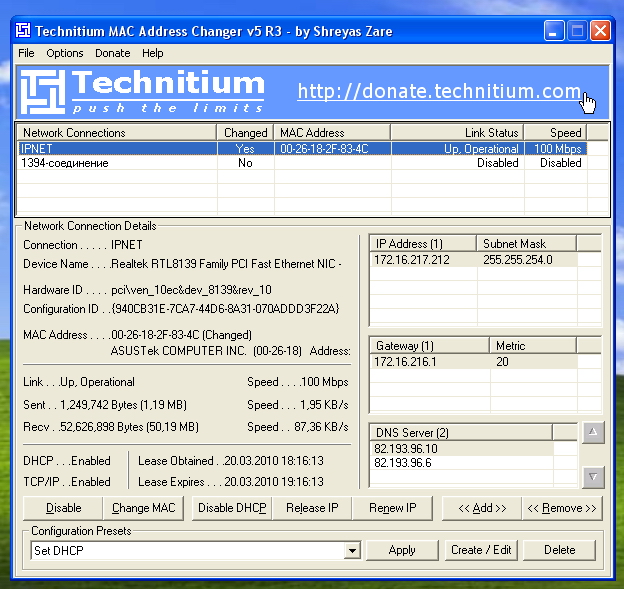Open the Help menu
The width and height of the screenshot is (624, 589).
pyautogui.click(x=152, y=53)
